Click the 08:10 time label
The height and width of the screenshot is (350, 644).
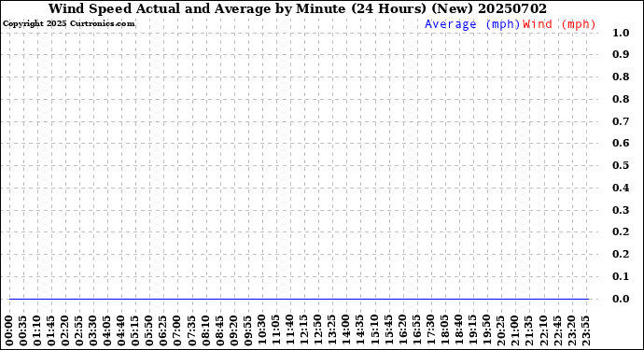pos(205,331)
